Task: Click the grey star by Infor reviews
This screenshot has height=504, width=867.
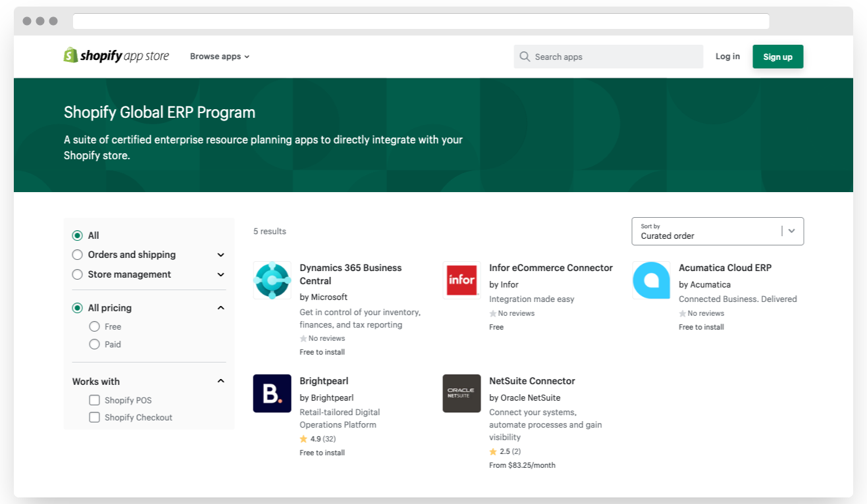Action: (x=493, y=313)
